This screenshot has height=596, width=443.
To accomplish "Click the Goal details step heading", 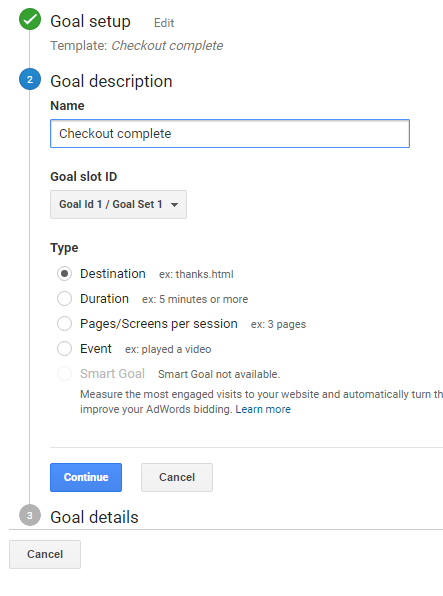I will (x=94, y=517).
